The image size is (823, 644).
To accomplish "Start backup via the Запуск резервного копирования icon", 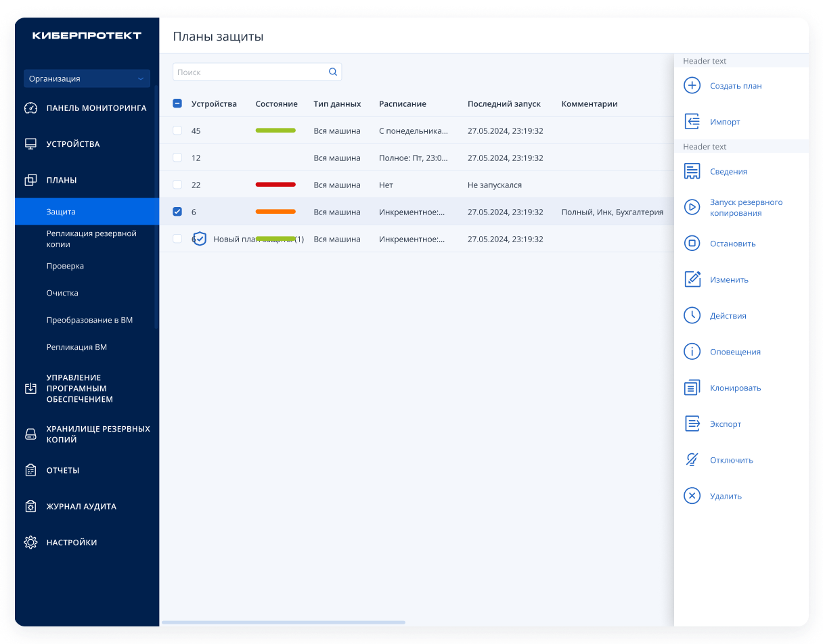I will point(692,207).
